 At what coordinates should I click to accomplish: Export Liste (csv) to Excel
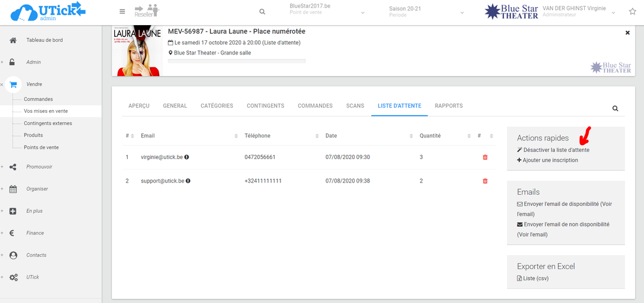click(x=535, y=278)
